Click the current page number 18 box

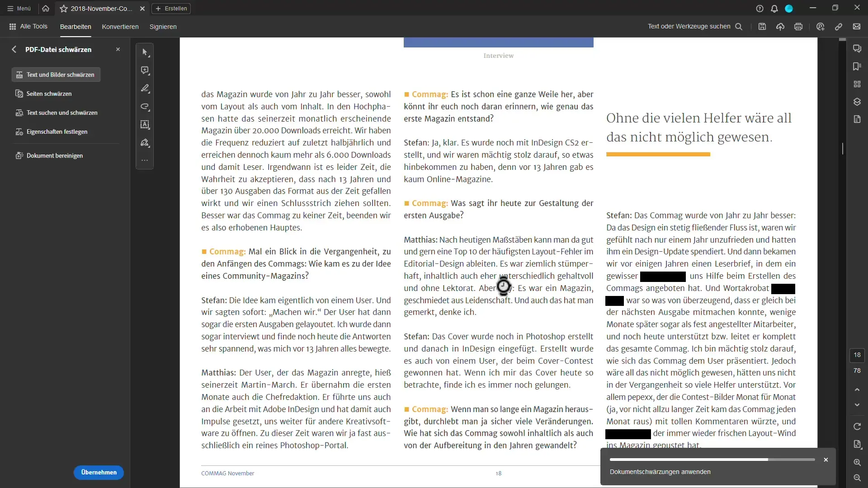857,355
